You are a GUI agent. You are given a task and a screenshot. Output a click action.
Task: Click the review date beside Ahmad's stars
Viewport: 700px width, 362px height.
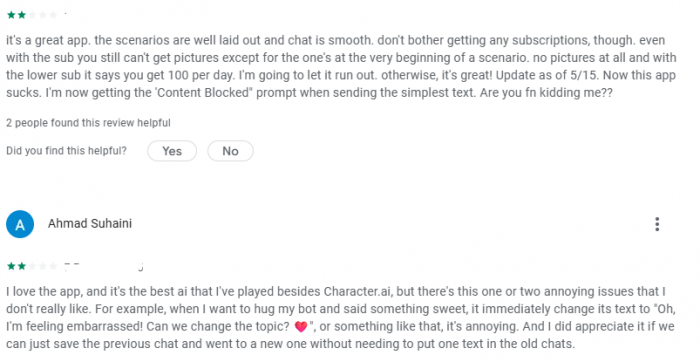104,267
